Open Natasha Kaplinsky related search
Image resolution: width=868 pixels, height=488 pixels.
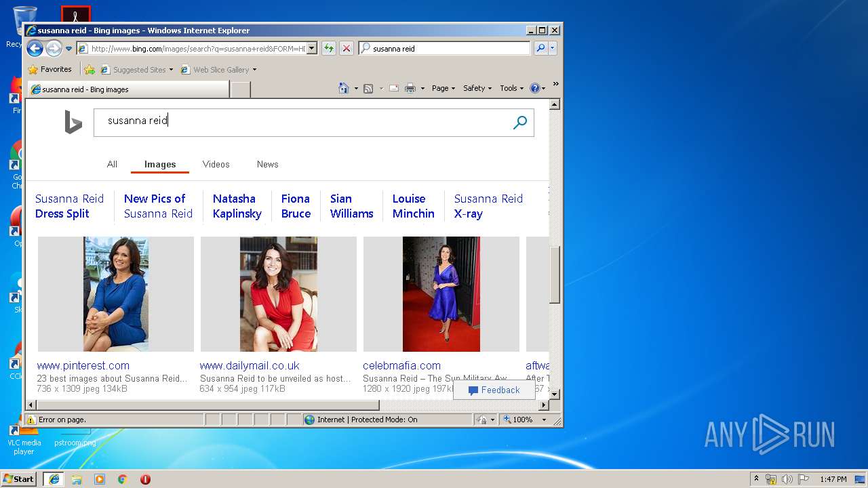tap(237, 206)
